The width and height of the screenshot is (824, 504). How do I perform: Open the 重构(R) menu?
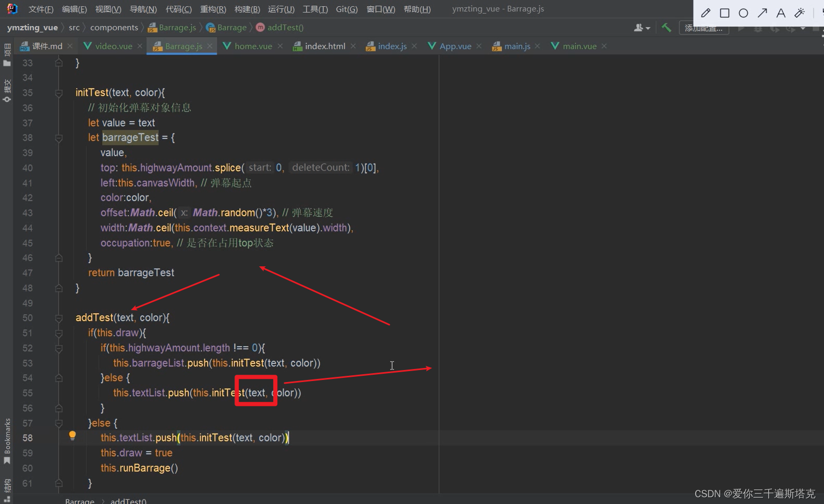[x=213, y=9]
